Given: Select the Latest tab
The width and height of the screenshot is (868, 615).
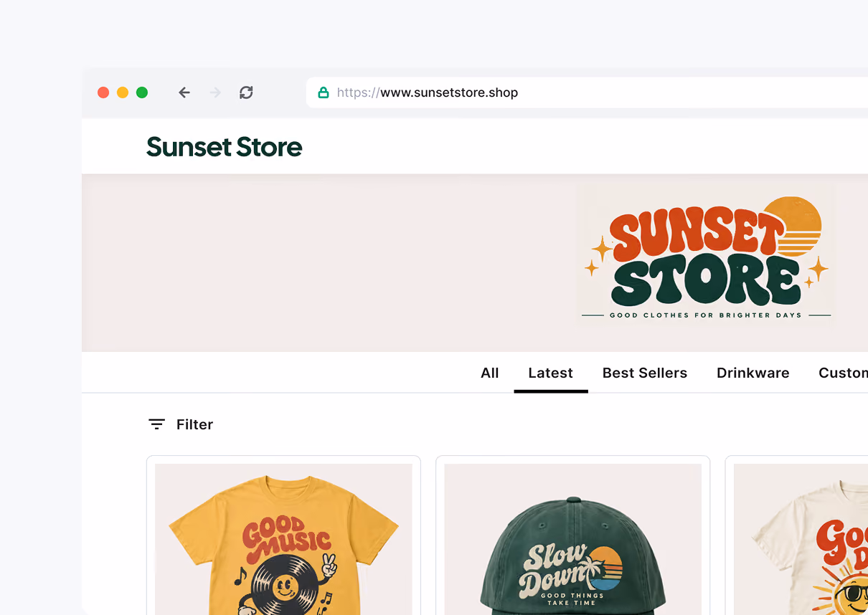Looking at the screenshot, I should coord(551,373).
